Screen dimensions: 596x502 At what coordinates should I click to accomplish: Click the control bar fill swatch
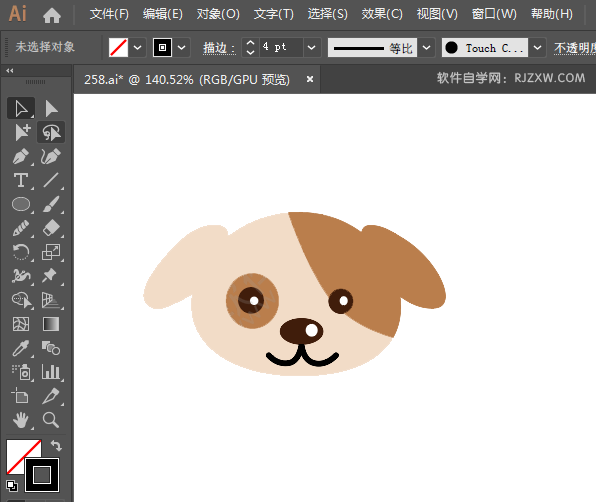click(118, 48)
